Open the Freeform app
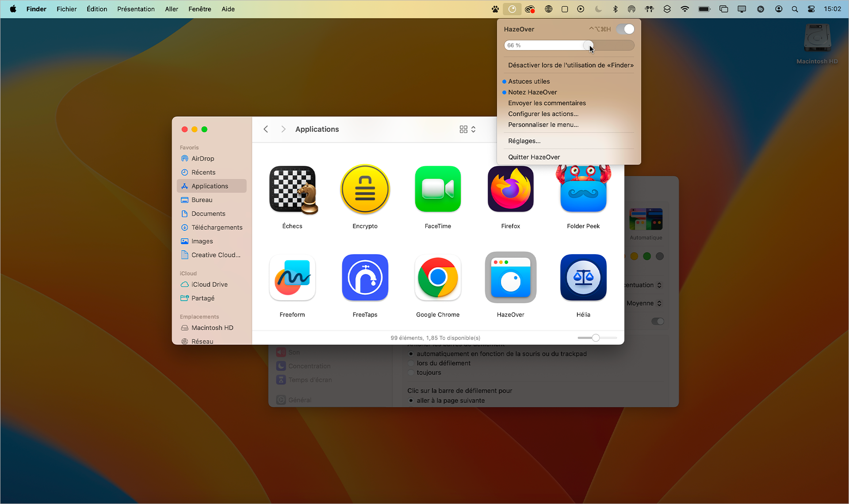This screenshot has width=849, height=504. (292, 278)
